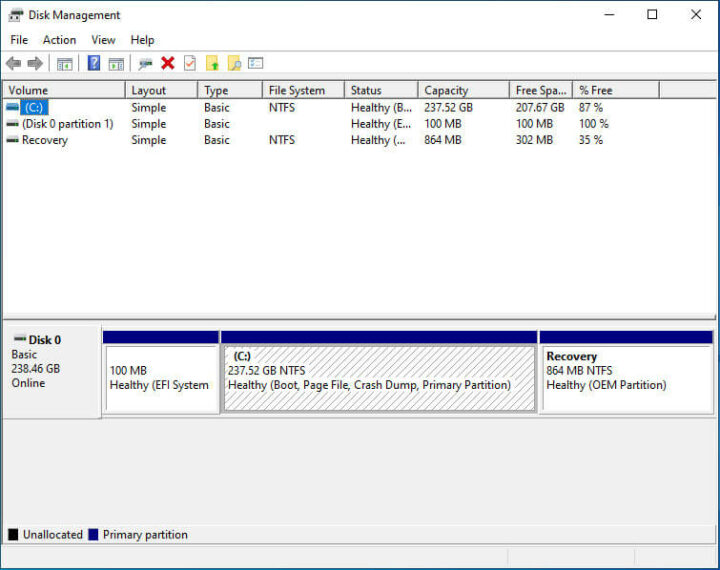Sort the list by the Capacity column header
The height and width of the screenshot is (570, 720).
(446, 90)
